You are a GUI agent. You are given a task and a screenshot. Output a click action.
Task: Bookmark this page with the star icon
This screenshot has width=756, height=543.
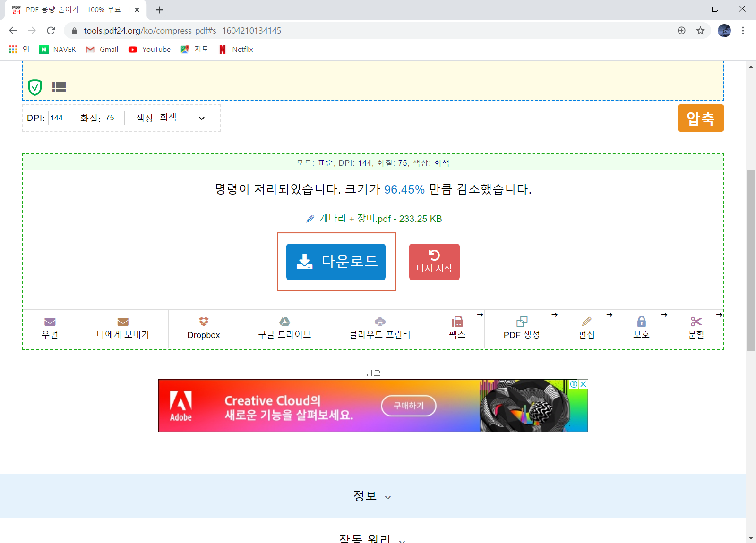coord(700,31)
